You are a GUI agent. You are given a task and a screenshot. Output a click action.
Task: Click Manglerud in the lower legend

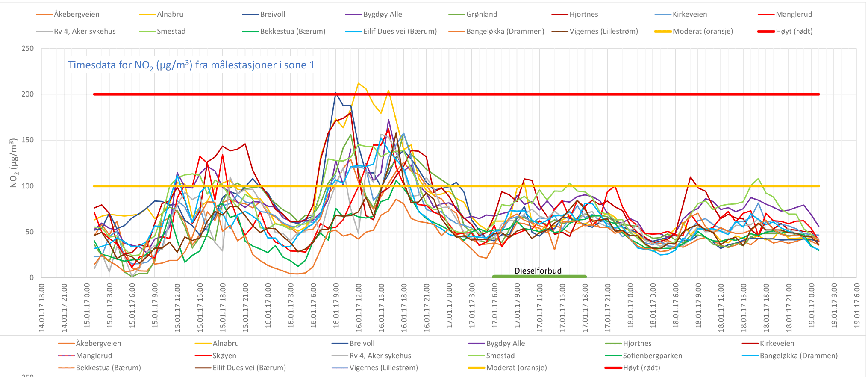coord(94,356)
